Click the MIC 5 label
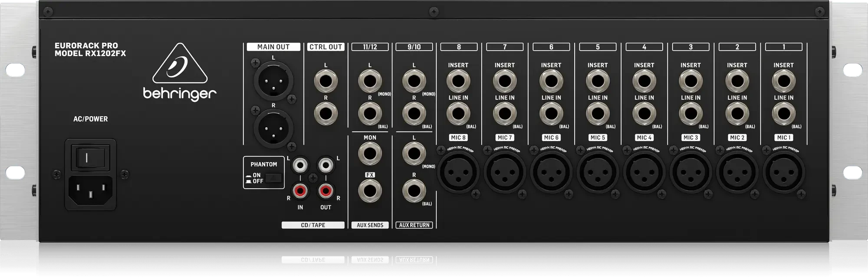 [598, 137]
